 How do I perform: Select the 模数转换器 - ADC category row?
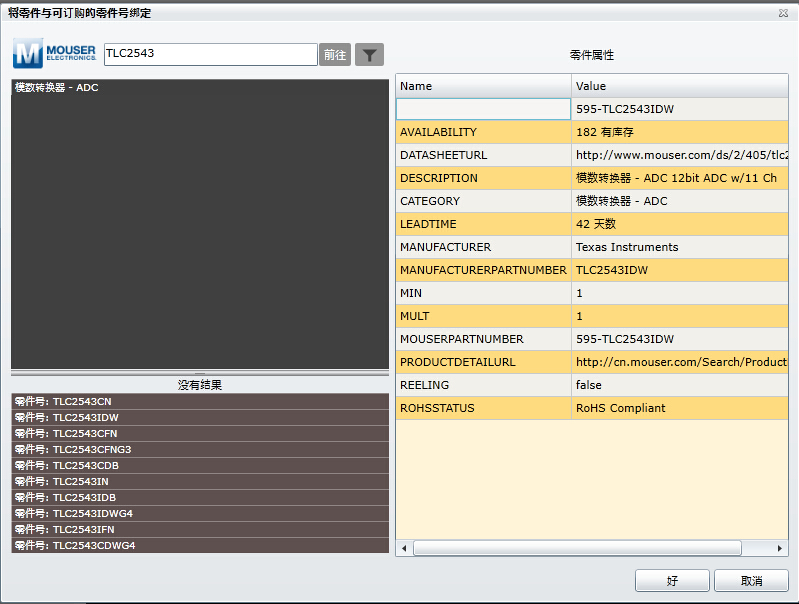click(200, 88)
